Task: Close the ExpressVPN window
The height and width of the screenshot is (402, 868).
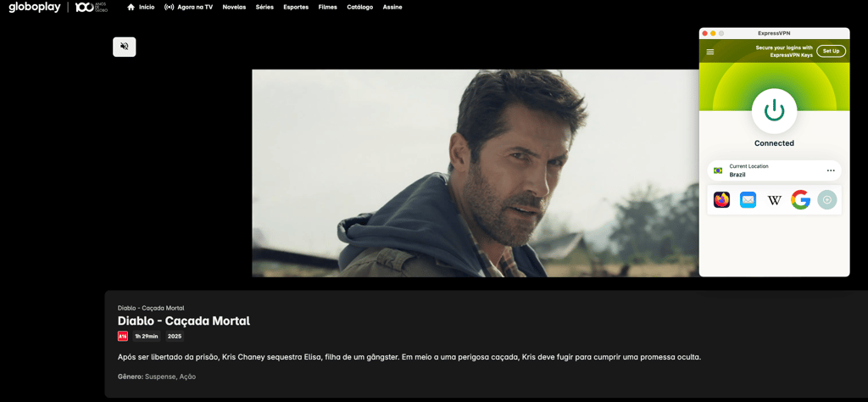Action: [x=704, y=33]
